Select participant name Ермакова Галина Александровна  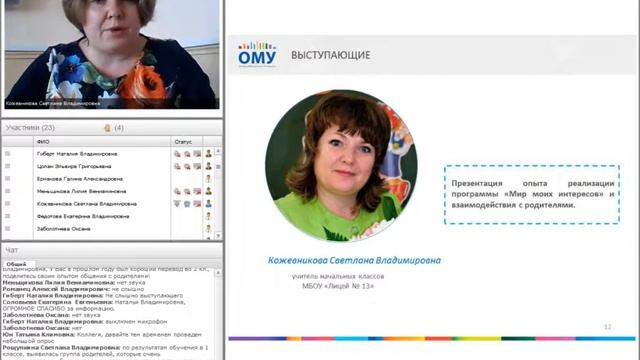click(80, 179)
